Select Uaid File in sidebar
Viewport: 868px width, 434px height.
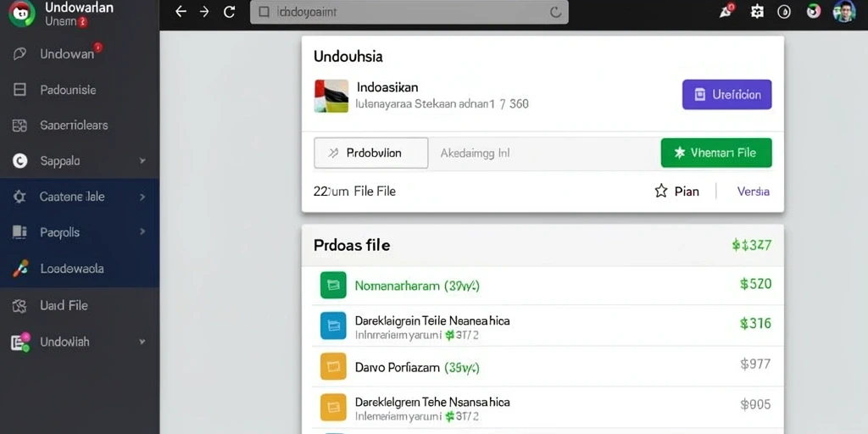click(64, 305)
